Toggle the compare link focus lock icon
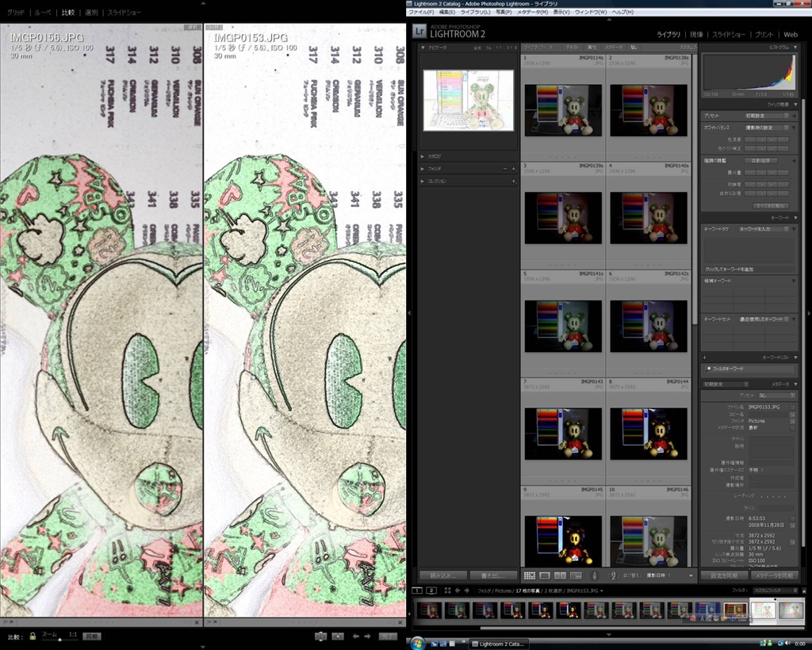 click(33, 636)
